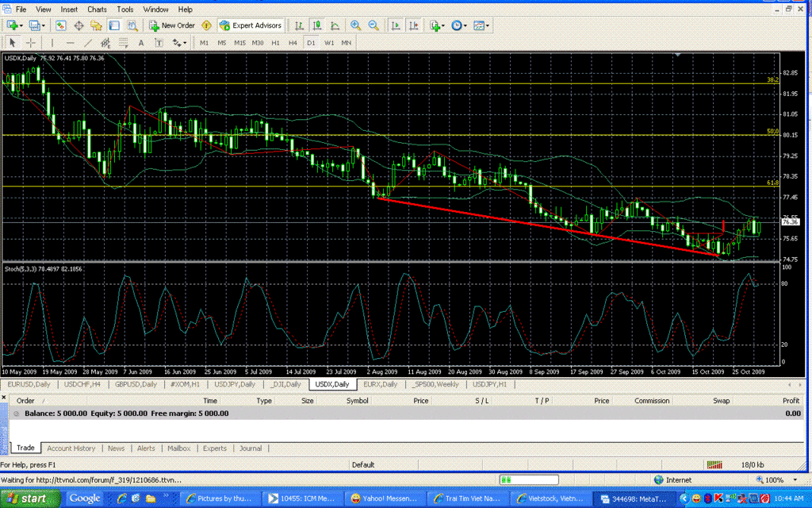Image resolution: width=812 pixels, height=508 pixels.
Task: Sort trades by Symbol column
Action: tap(358, 401)
